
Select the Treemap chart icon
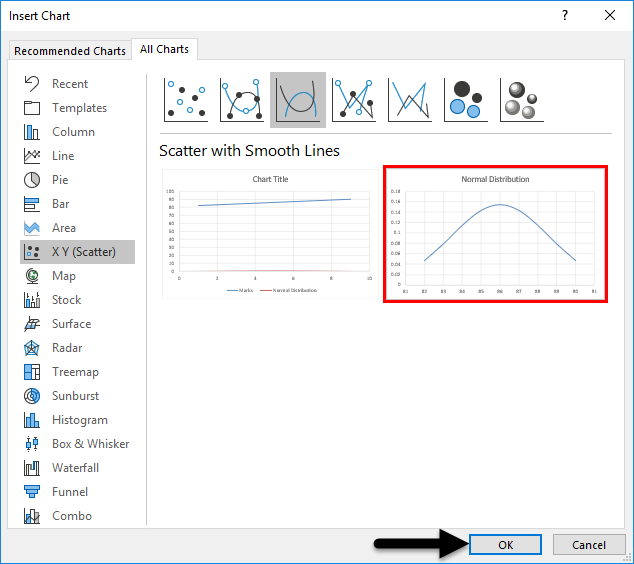[32, 372]
